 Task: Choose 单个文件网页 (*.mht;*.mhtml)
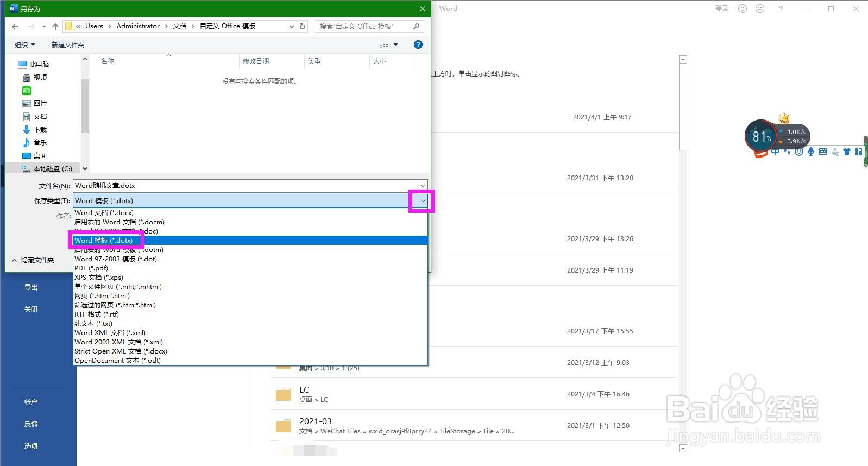(x=250, y=286)
